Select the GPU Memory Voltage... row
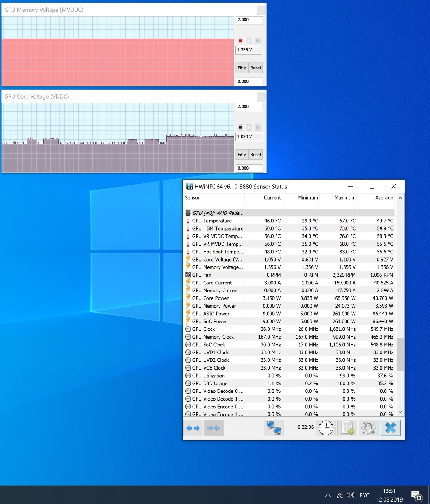 (x=289, y=267)
